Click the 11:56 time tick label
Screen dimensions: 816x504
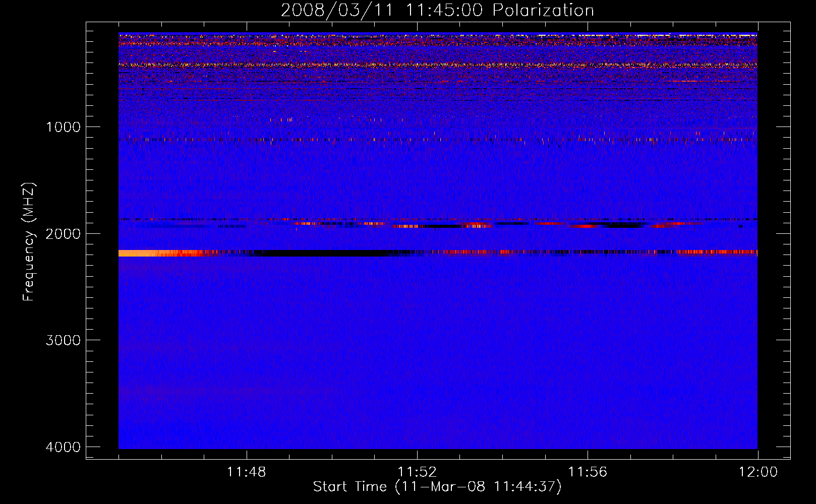(588, 472)
